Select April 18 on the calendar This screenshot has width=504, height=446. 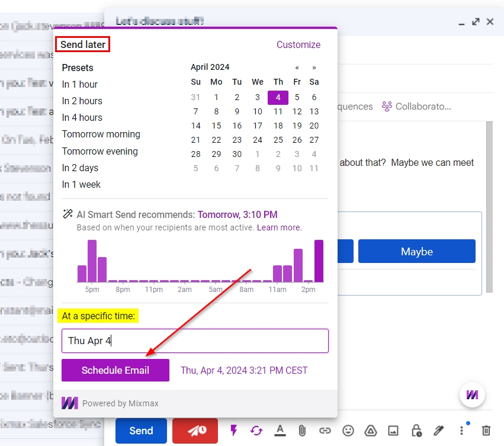tap(278, 126)
